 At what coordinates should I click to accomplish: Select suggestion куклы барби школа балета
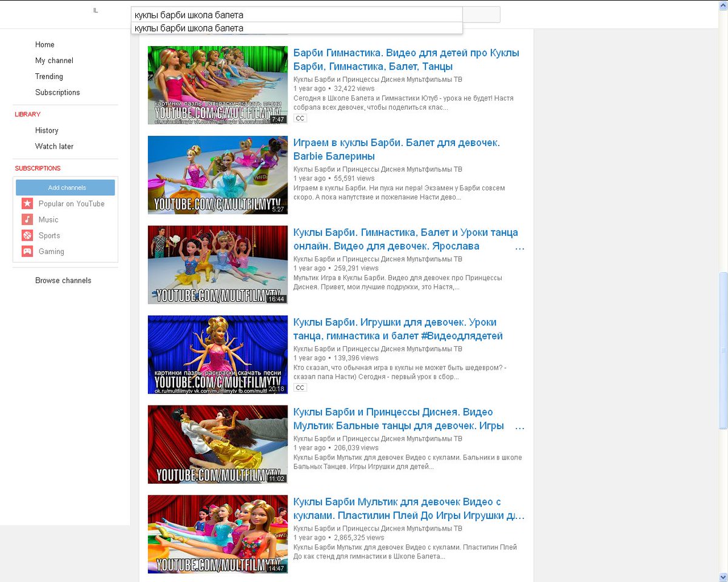(x=297, y=28)
